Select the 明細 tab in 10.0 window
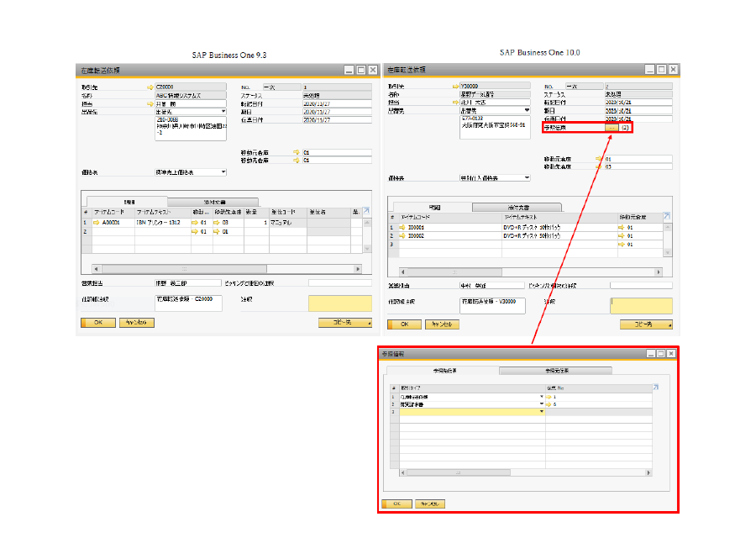756x559 pixels. click(433, 208)
